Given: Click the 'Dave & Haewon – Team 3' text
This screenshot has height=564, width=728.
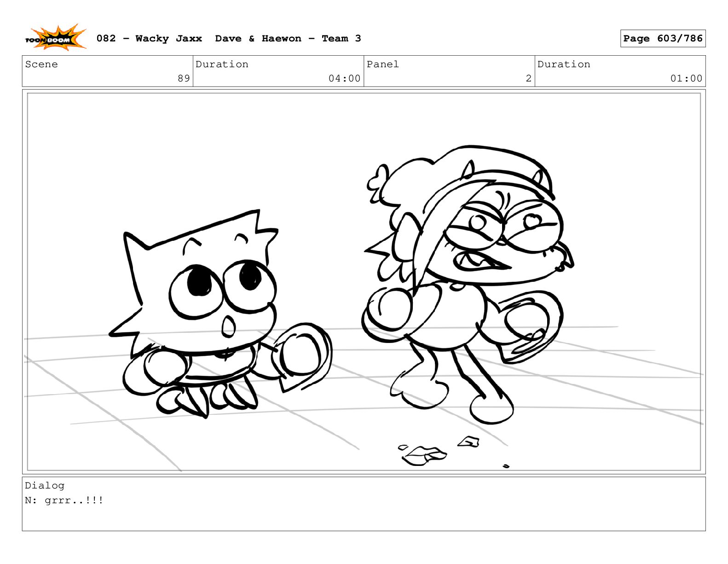Looking at the screenshot, I should click(288, 39).
